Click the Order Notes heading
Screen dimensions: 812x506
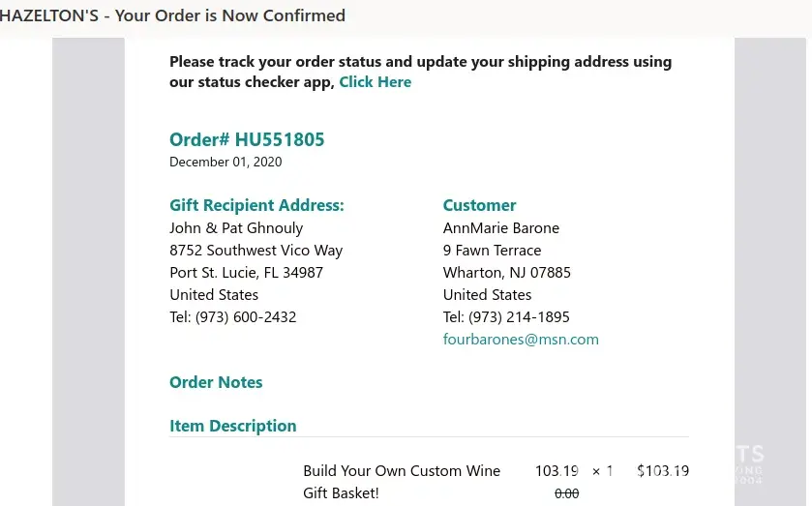click(x=216, y=382)
